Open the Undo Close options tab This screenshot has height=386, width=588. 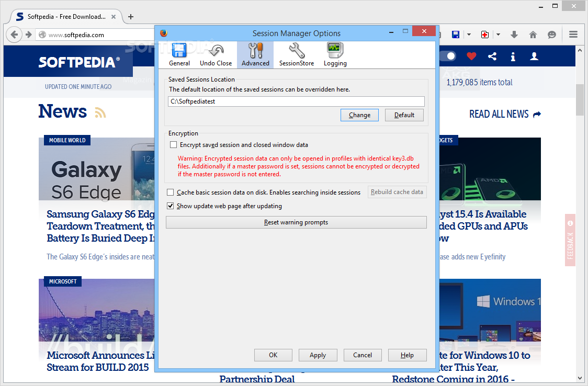[x=216, y=55]
